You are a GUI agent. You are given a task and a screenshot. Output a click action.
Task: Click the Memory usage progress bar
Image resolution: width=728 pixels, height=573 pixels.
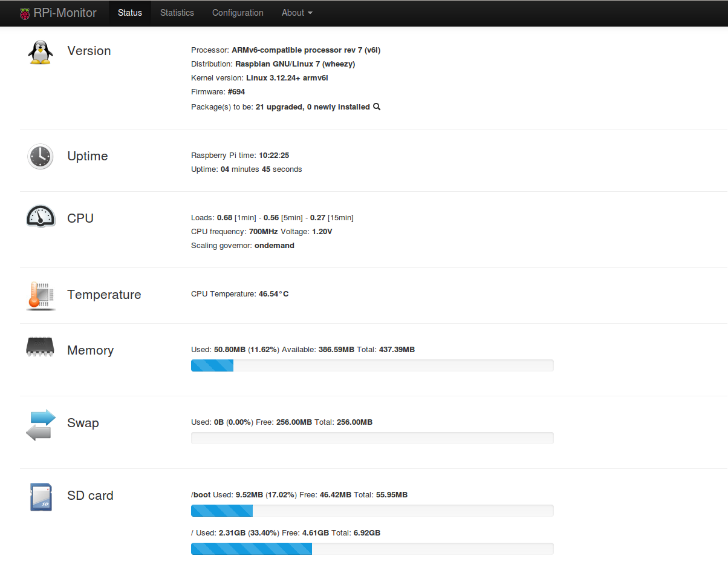click(372, 365)
